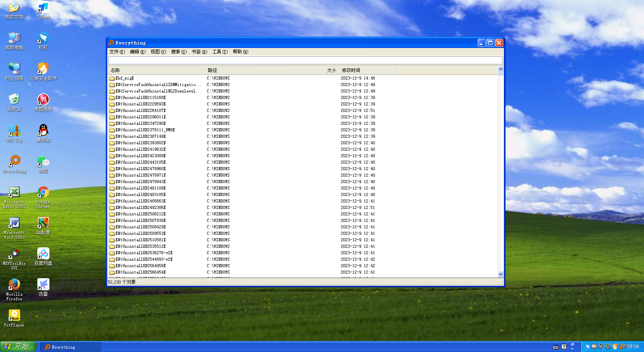Select Everything desktop shortcut icon
This screenshot has height=352, width=644.
(x=14, y=164)
